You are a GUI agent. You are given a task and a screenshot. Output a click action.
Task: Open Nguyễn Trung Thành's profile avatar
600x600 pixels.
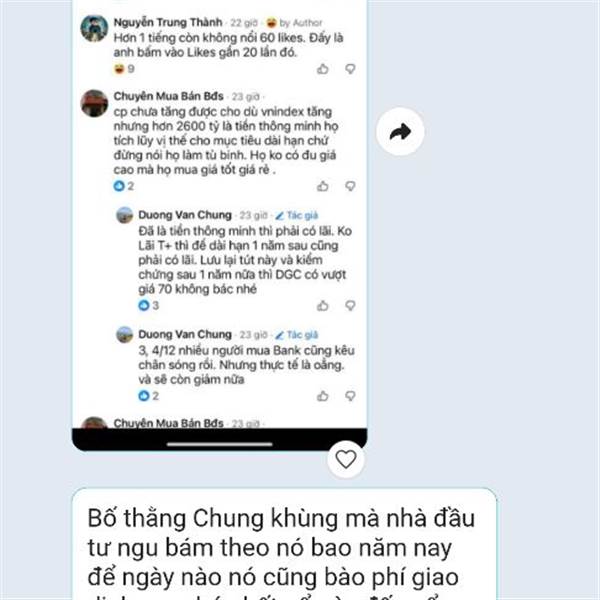pyautogui.click(x=94, y=28)
